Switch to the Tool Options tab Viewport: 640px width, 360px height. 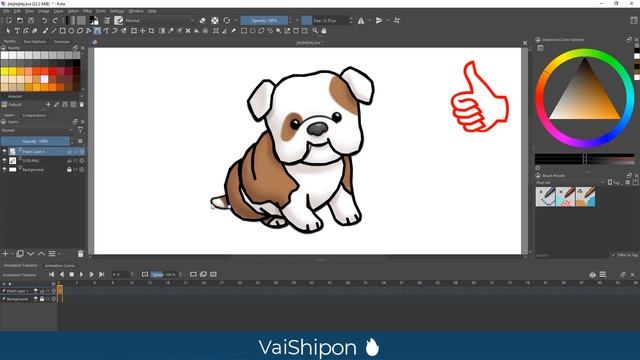click(x=35, y=42)
